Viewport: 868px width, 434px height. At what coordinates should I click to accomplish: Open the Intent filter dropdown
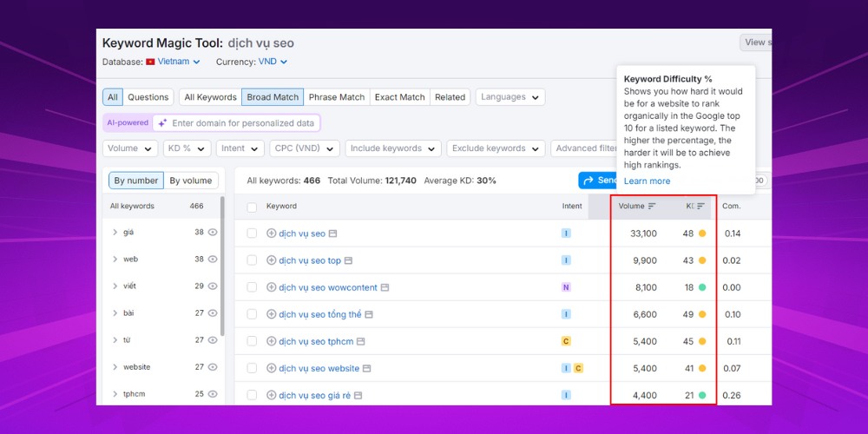pyautogui.click(x=240, y=148)
